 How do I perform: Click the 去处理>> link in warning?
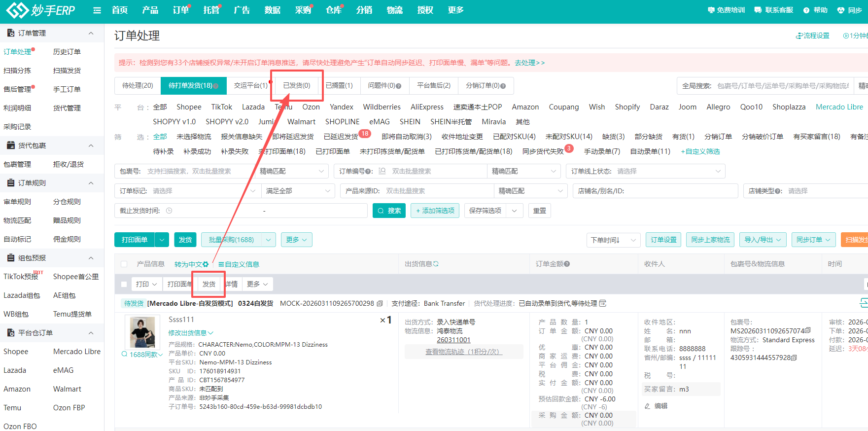coord(530,63)
